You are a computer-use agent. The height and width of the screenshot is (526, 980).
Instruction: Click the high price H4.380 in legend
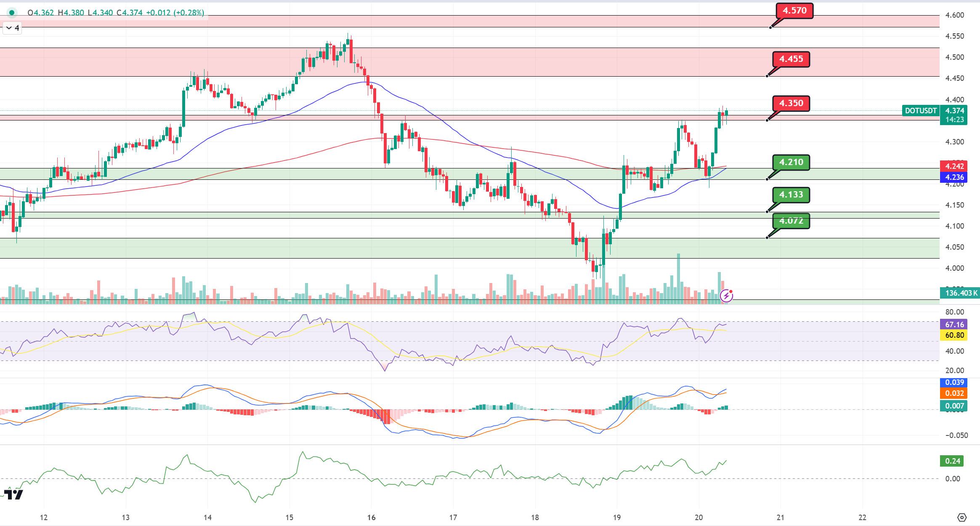coord(71,13)
